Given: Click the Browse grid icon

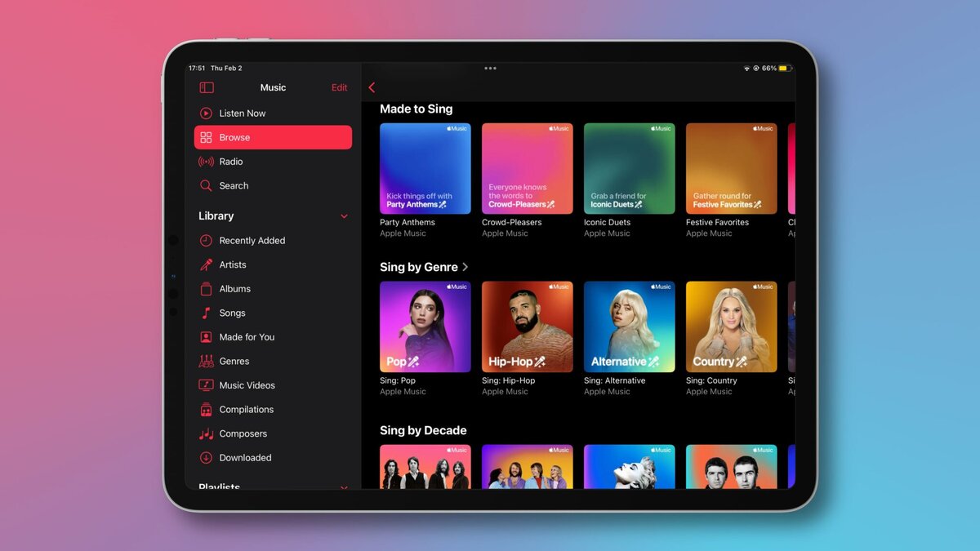Looking at the screenshot, I should (x=206, y=137).
